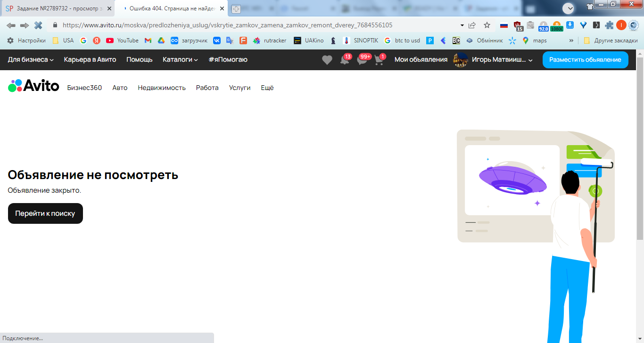Open the favorites heart icon
This screenshot has width=644, height=343.
(x=327, y=60)
